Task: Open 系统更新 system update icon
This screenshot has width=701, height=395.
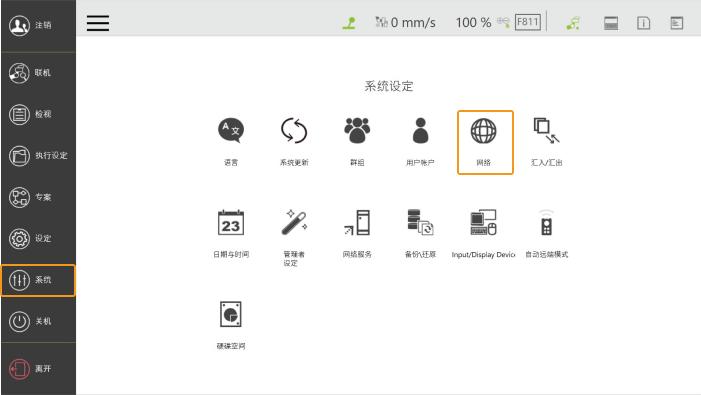Action: 294,130
